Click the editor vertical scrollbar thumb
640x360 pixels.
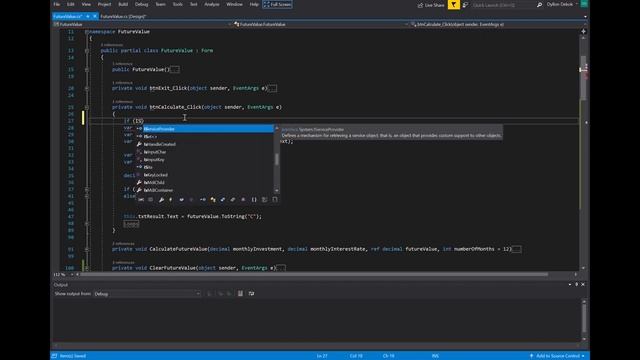pos(583,78)
